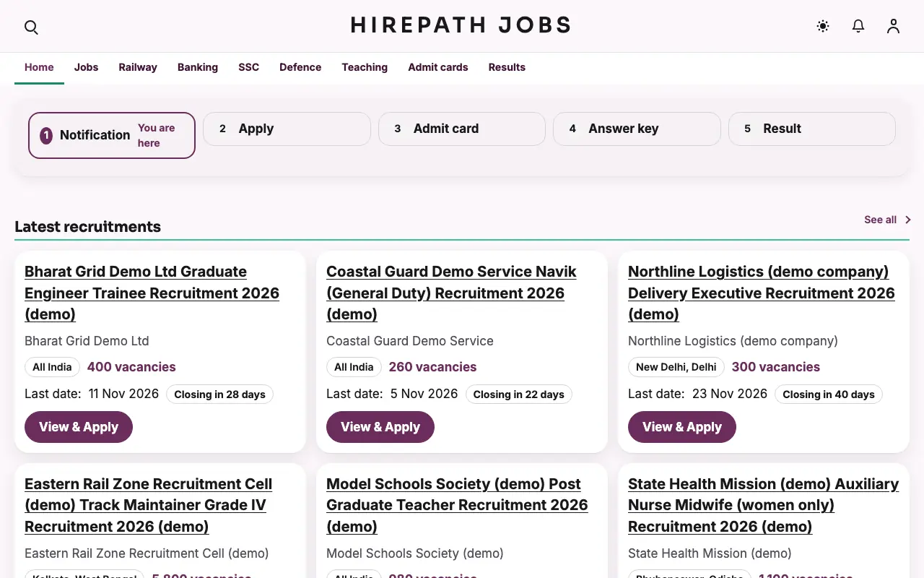Open the user account profile icon
924x578 pixels.
click(x=894, y=26)
